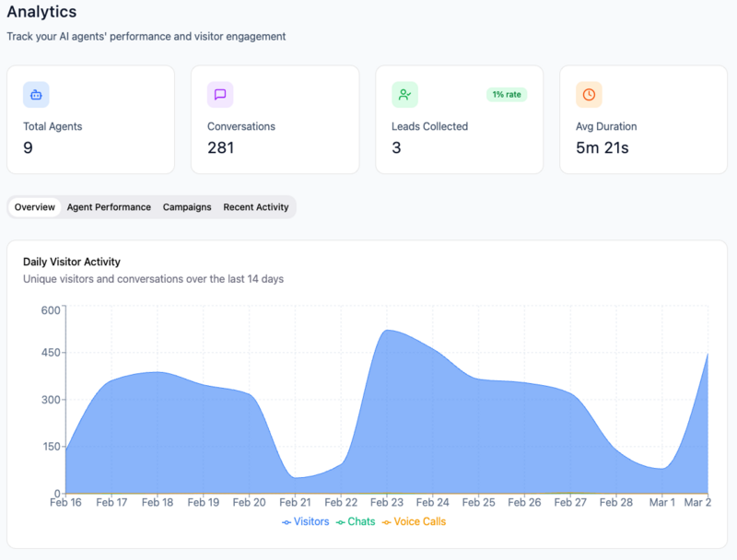Select the Conversations chat bubble icon
Image resolution: width=737 pixels, height=560 pixels.
[x=219, y=95]
